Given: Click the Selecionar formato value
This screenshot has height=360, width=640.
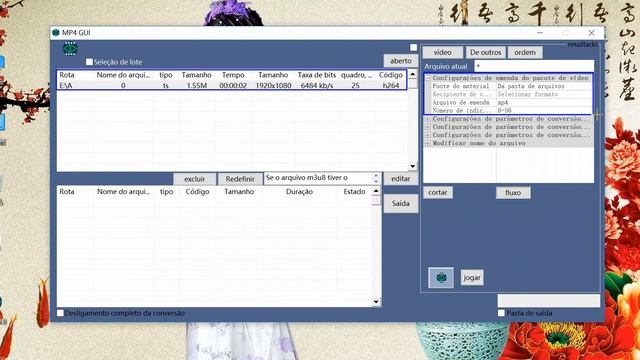Looking at the screenshot, I should tap(527, 94).
